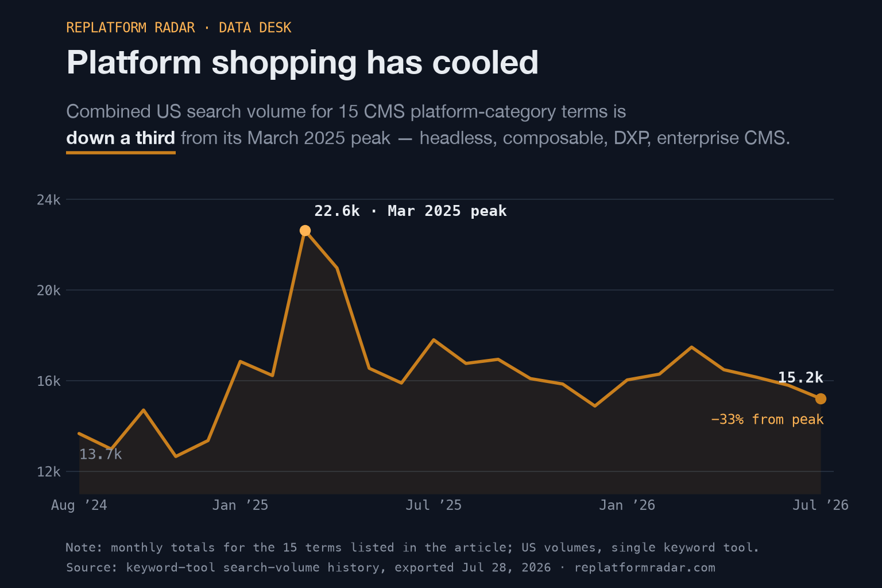Open the replatformradar.com source link
Viewport: 882px width, 588px height.
[645, 567]
